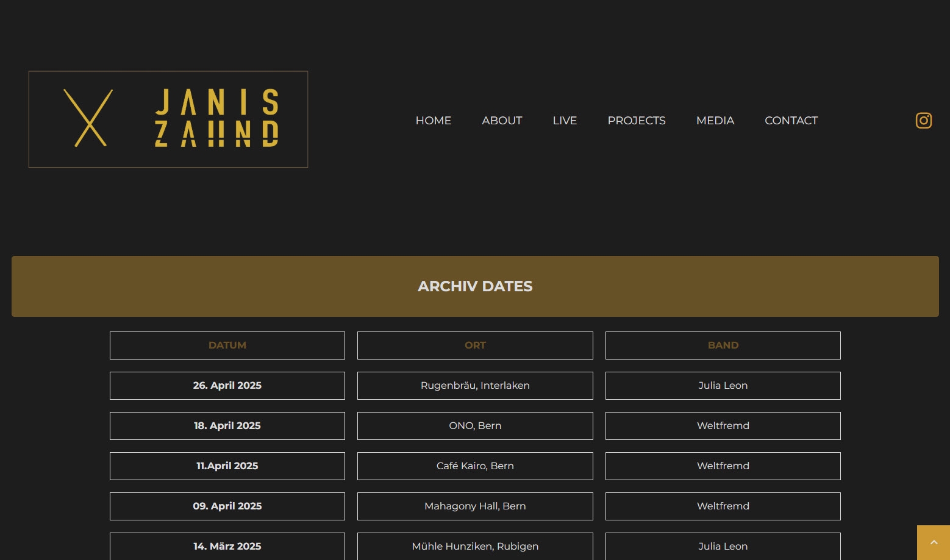Open the Instagram profile icon
Viewport: 950px width, 560px height.
tap(923, 121)
